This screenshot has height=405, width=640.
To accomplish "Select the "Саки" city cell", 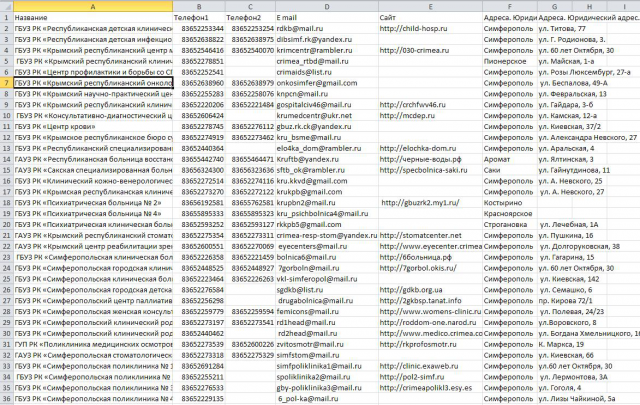I will click(510, 170).
